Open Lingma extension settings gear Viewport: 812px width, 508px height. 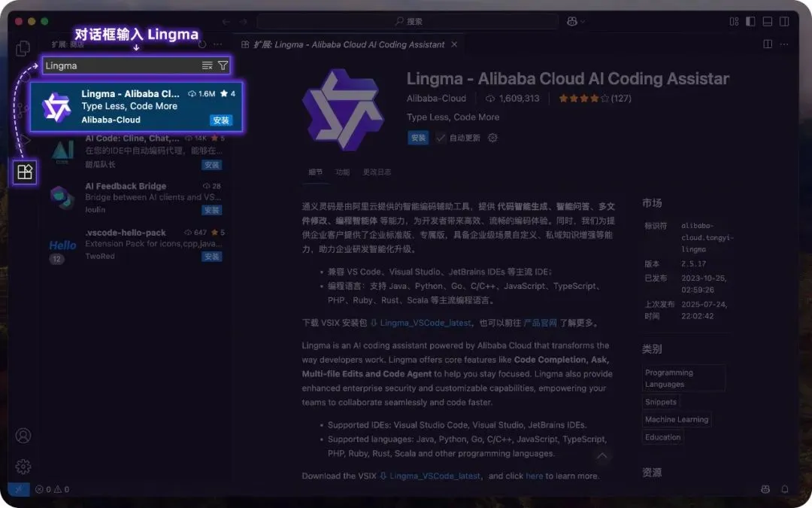[492, 138]
